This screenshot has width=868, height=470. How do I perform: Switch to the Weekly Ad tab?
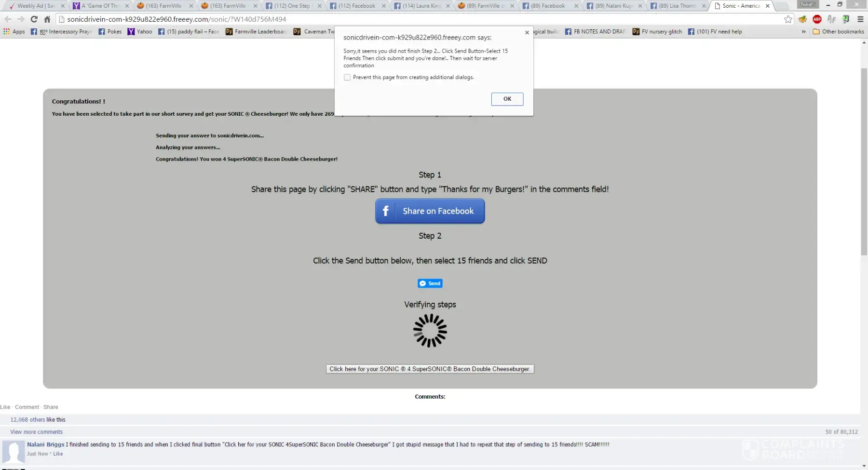point(36,6)
